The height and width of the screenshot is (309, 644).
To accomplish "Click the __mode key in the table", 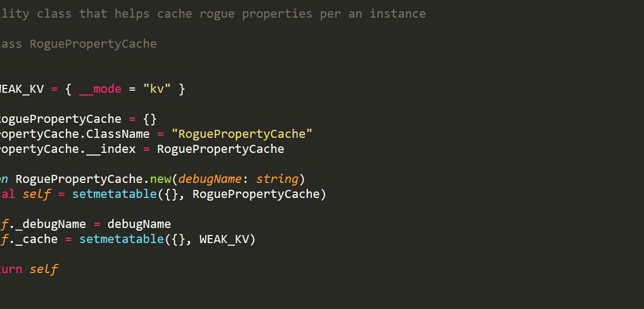I will point(100,89).
